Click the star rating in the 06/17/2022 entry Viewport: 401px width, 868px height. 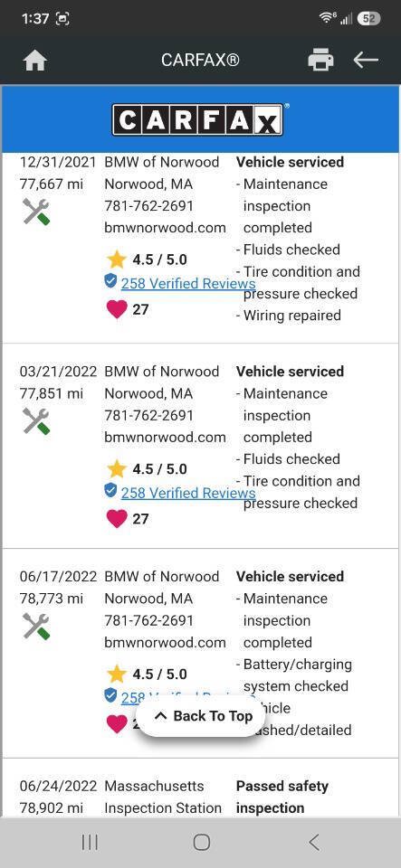[147, 675]
